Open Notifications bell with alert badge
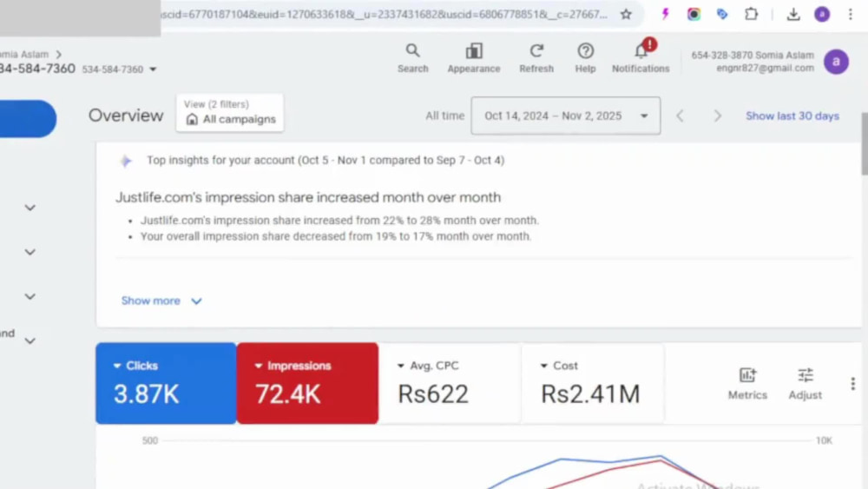Viewport: 868px width, 489px height. click(x=641, y=57)
